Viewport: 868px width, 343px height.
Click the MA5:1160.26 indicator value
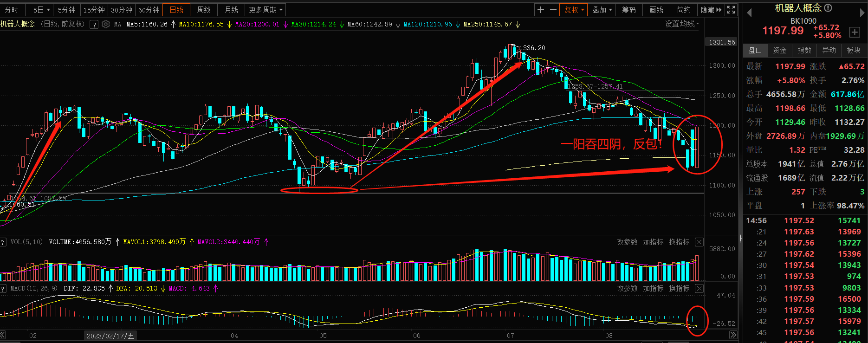coord(147,24)
